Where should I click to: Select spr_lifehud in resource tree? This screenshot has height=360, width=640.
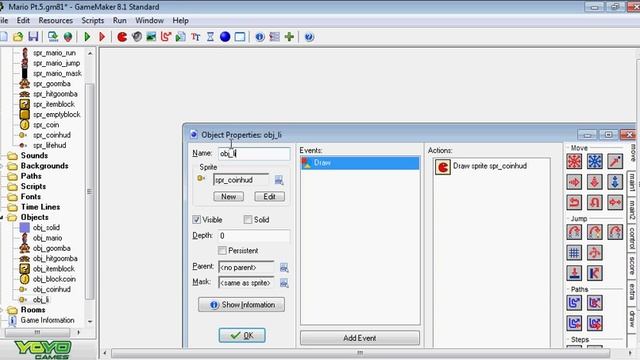pos(49,145)
